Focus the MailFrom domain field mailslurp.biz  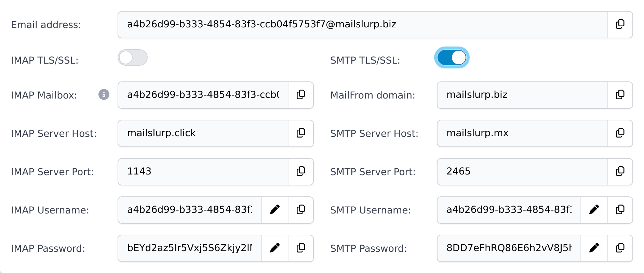tap(522, 95)
